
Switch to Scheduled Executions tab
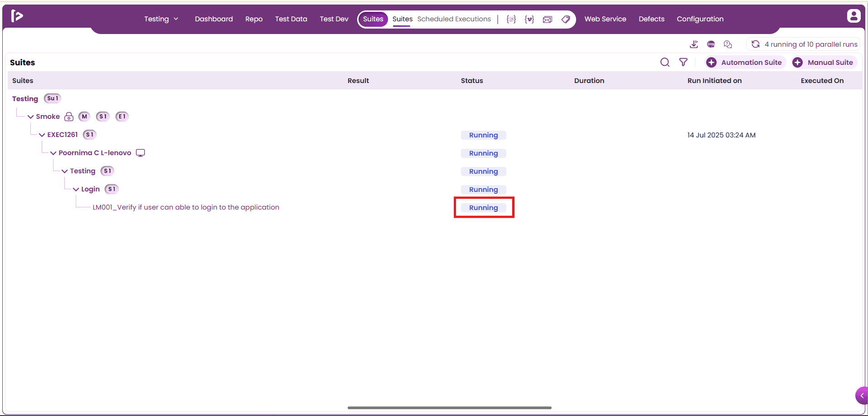454,19
